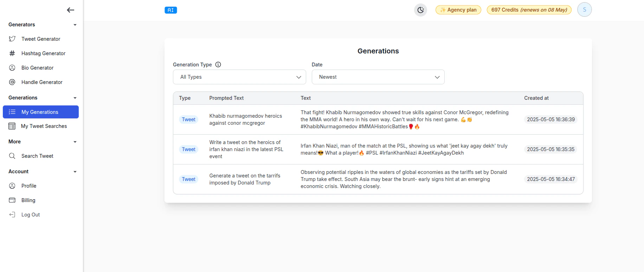Click the Bio Generator person icon
644x272 pixels.
pyautogui.click(x=12, y=68)
